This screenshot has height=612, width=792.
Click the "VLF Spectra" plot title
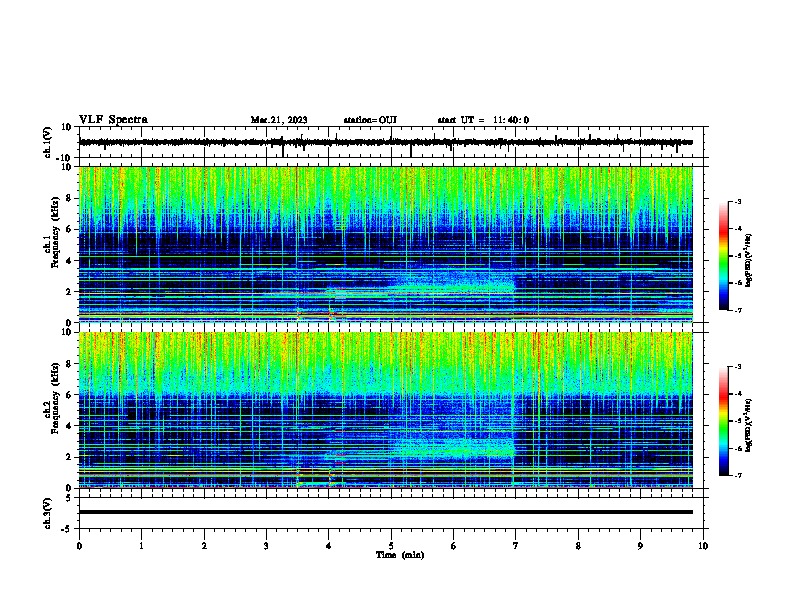[x=113, y=120]
